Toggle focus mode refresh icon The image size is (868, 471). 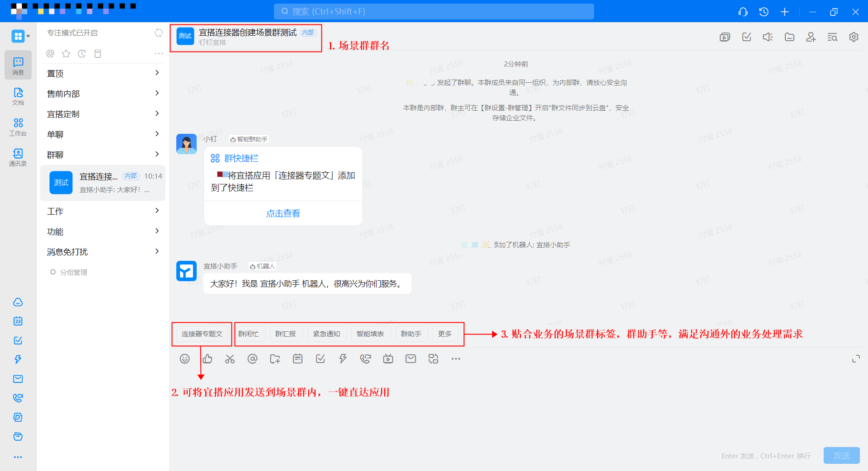(x=159, y=33)
